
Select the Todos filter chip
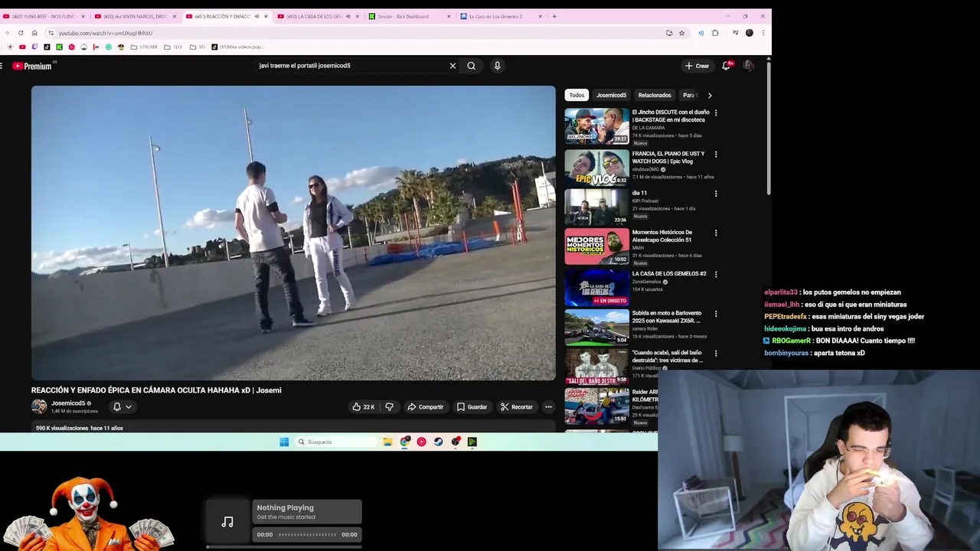coord(577,96)
